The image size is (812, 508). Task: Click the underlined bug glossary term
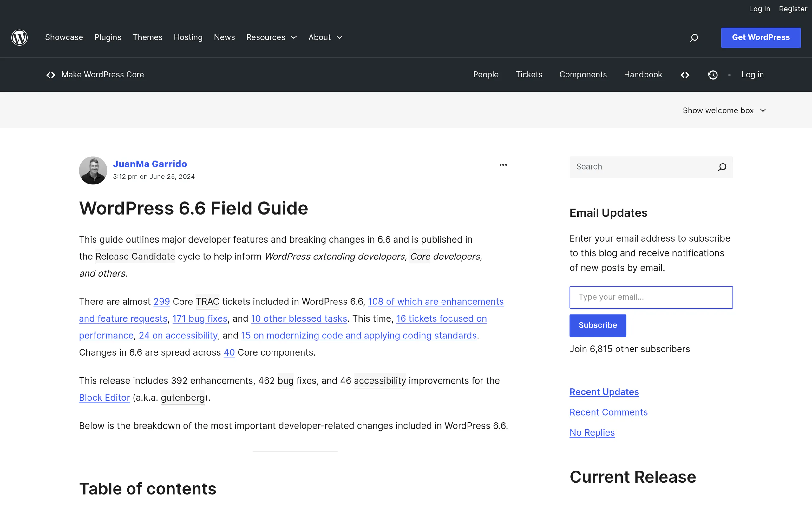pyautogui.click(x=285, y=381)
